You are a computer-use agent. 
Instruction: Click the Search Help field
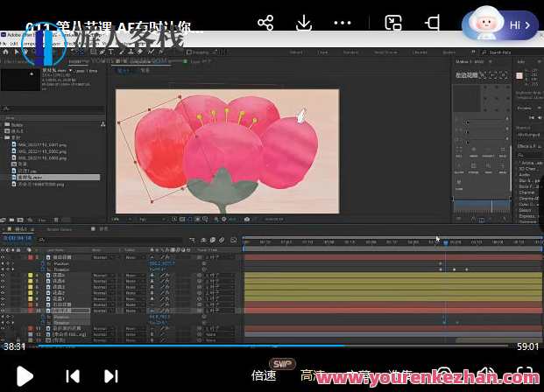click(512, 52)
